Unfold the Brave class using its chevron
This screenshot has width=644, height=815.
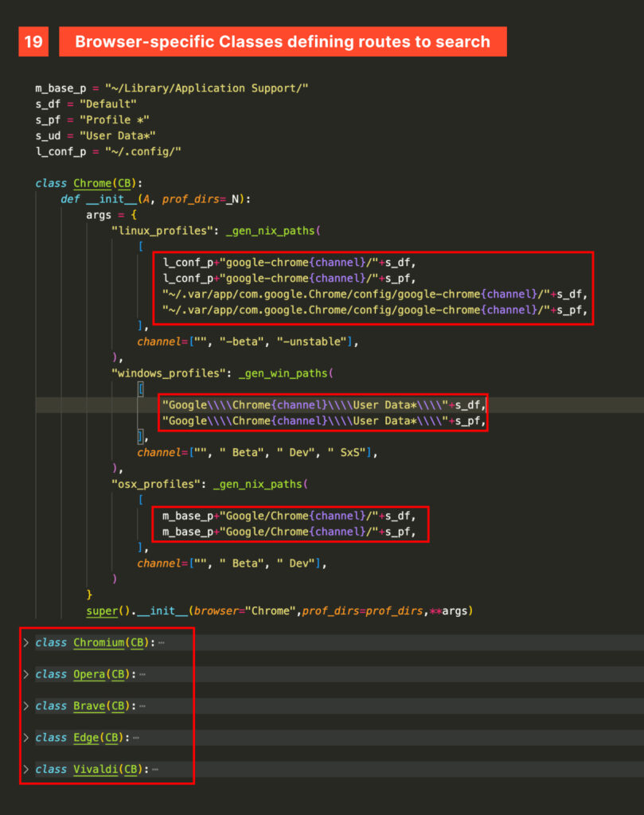coord(25,706)
